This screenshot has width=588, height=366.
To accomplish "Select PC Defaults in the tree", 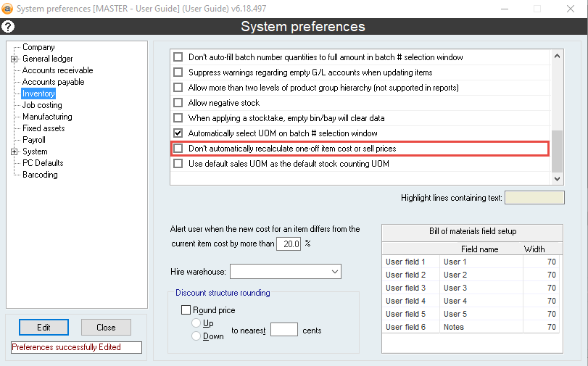I will 43,163.
